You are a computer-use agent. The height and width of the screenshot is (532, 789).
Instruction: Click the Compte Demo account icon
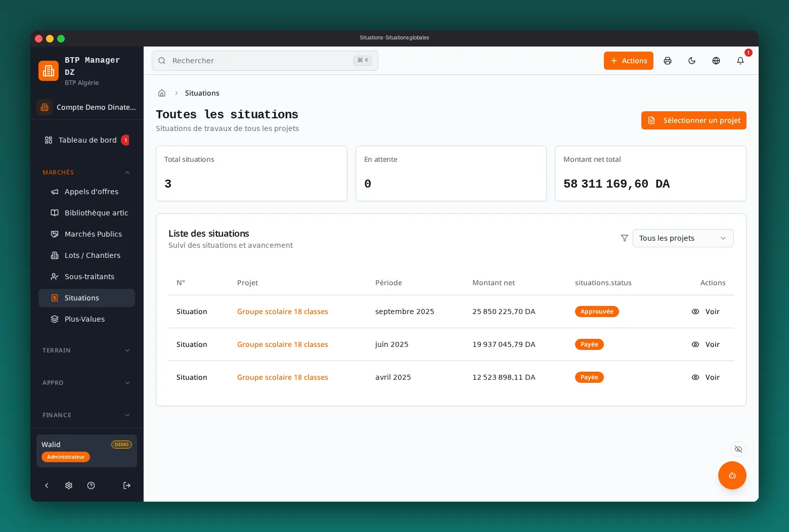[45, 107]
